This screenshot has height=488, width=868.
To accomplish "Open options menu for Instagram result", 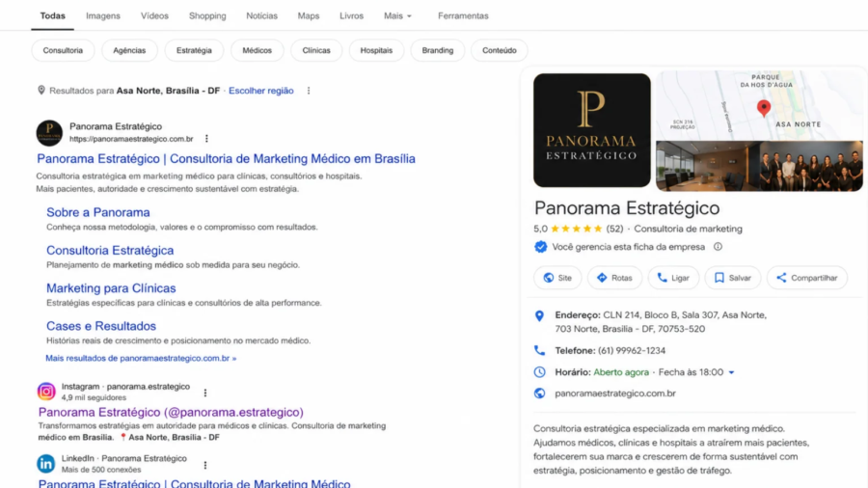I will pyautogui.click(x=205, y=393).
